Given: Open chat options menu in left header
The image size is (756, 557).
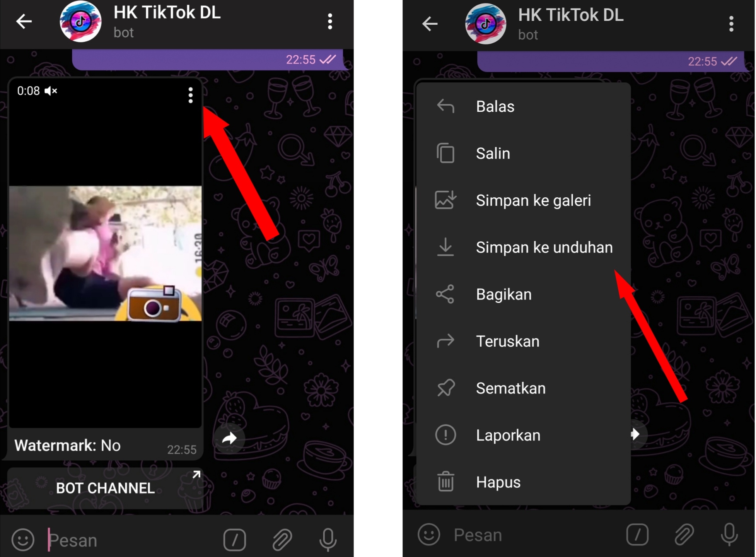Looking at the screenshot, I should click(x=330, y=21).
